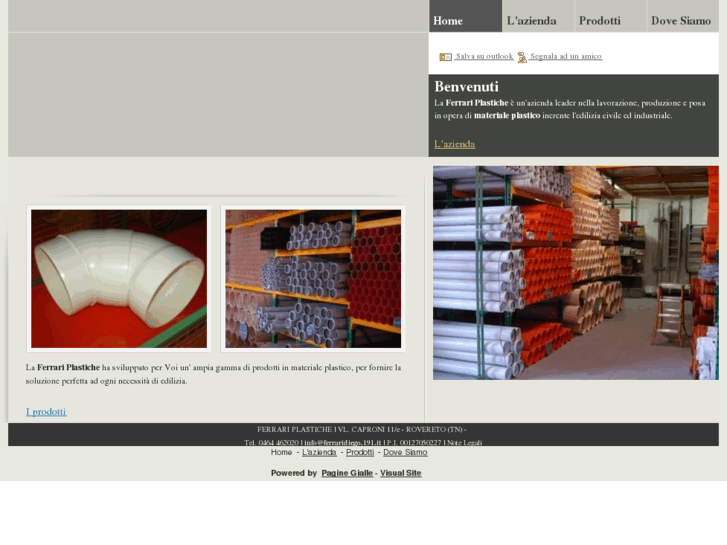Screen dimensions: 727x545
Task: Click the Outlook card icon
Action: pos(446,57)
